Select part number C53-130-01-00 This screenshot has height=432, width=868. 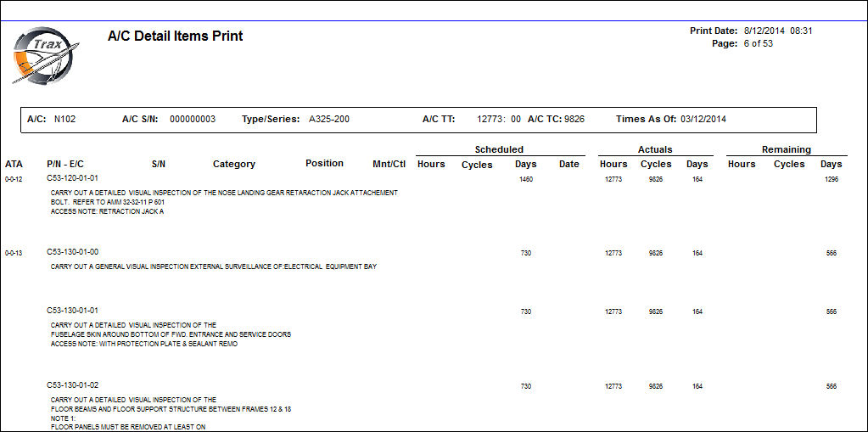click(x=73, y=252)
